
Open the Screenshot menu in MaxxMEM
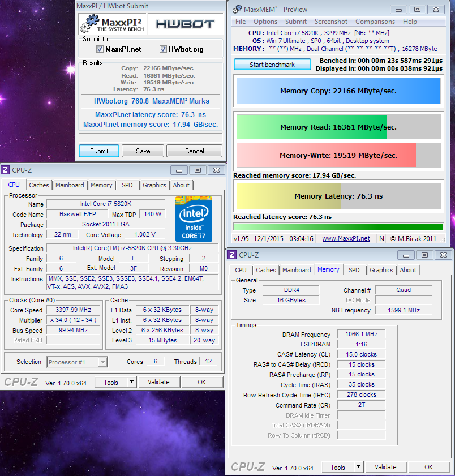point(331,22)
